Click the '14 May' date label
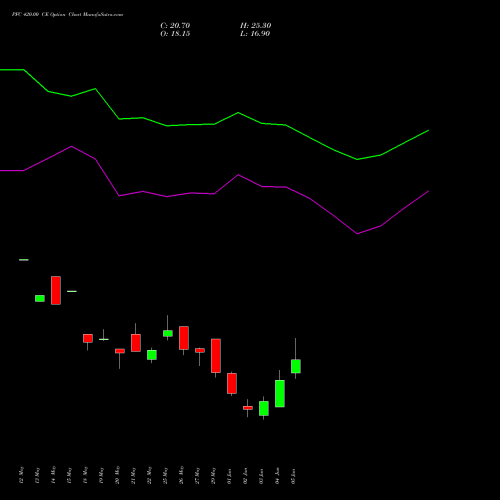The width and height of the screenshot is (500, 500). 54,476
